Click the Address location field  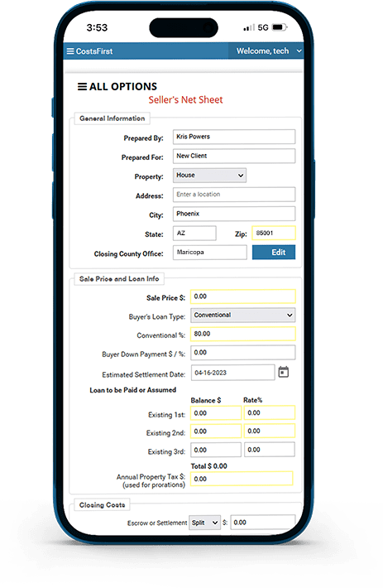point(234,195)
